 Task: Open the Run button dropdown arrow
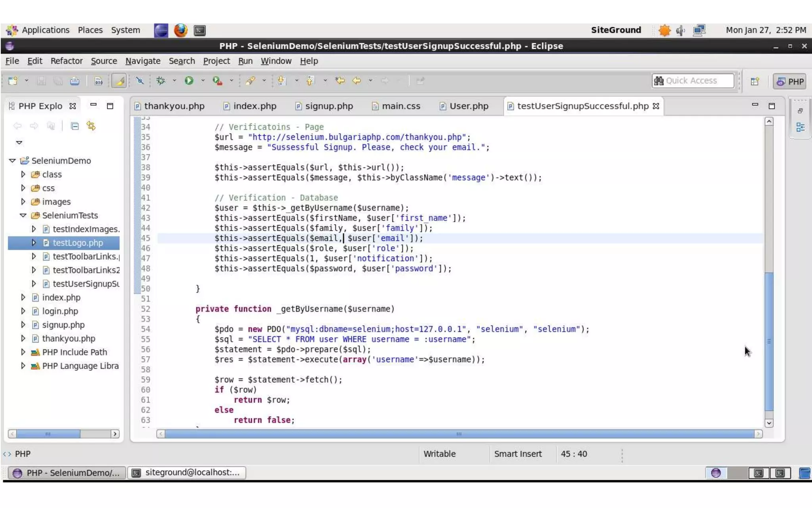coord(203,81)
